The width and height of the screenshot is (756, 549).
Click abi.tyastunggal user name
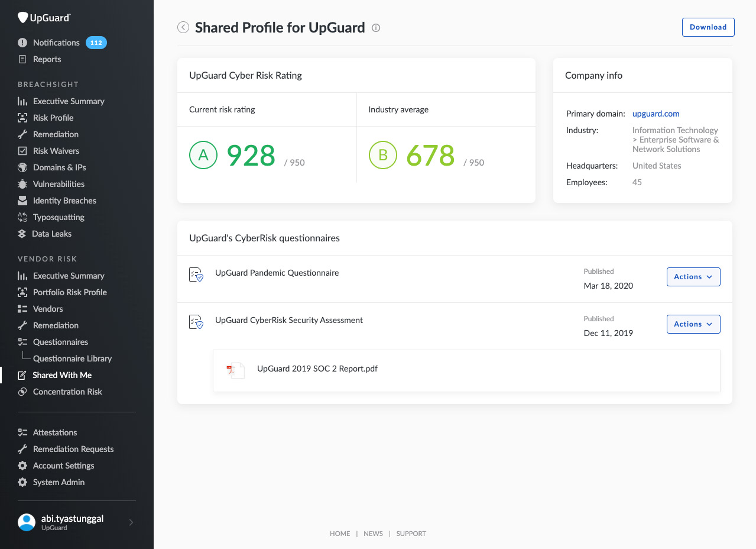(x=72, y=518)
